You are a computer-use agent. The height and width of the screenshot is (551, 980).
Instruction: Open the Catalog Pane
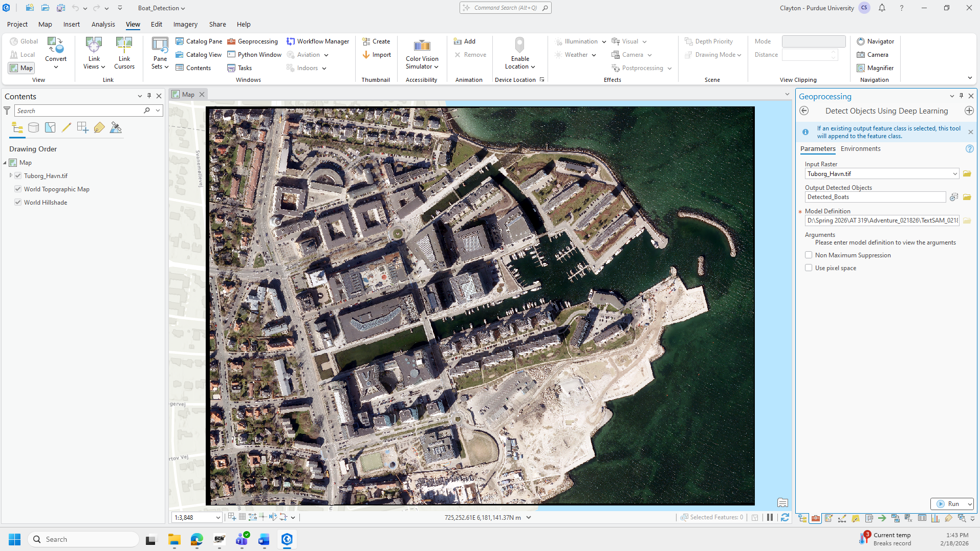199,41
